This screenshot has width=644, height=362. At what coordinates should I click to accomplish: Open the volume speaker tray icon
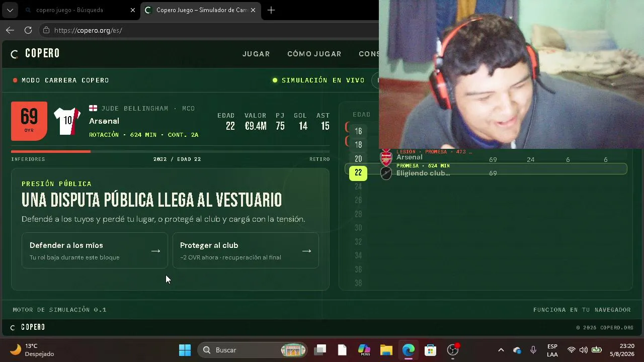(x=584, y=350)
